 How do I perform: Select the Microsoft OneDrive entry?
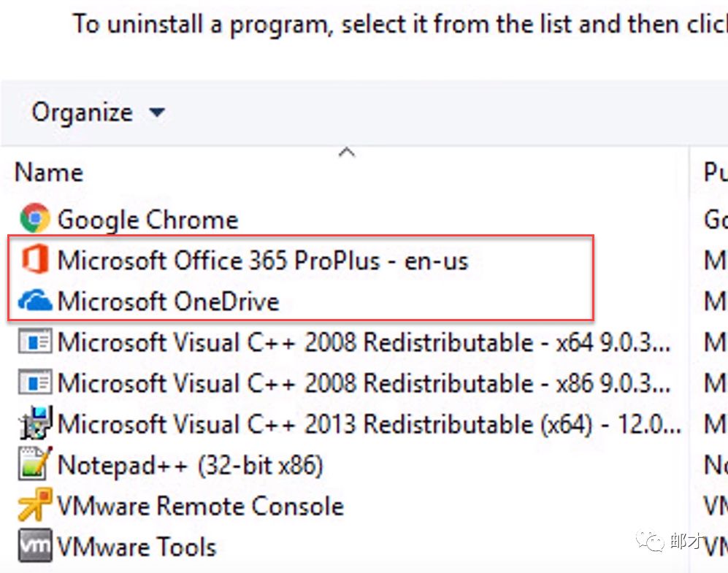pyautogui.click(x=168, y=301)
